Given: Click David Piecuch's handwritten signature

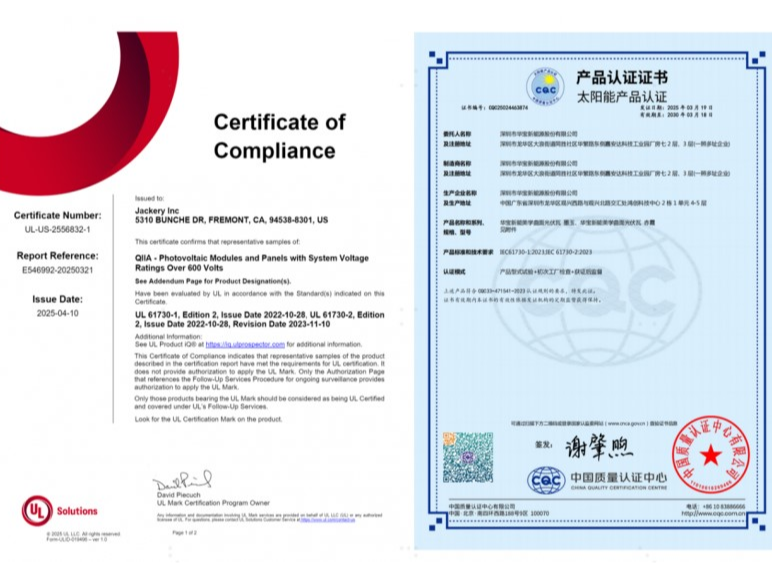Looking at the screenshot, I should [x=182, y=480].
